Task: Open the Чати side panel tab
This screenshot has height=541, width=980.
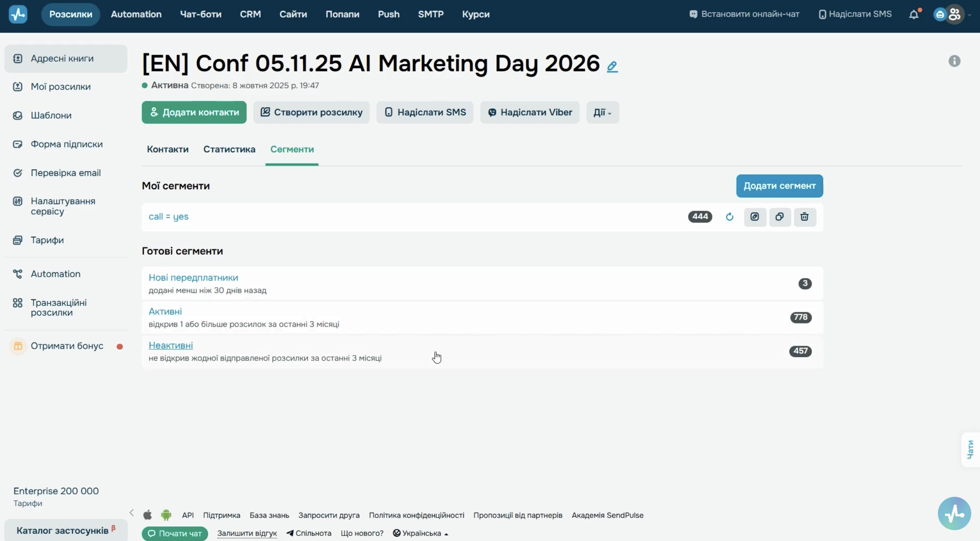Action: point(970,449)
